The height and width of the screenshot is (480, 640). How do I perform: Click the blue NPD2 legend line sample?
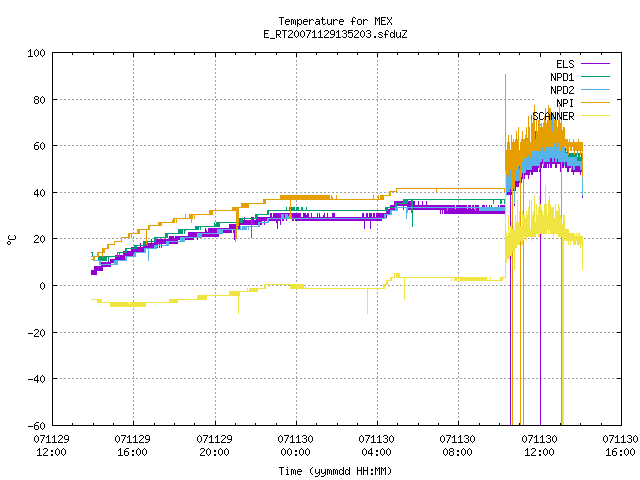pos(595,89)
